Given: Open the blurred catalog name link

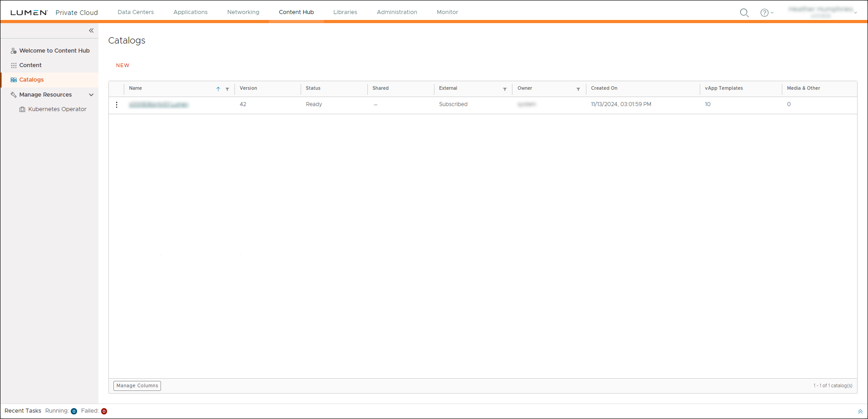Looking at the screenshot, I should [158, 105].
